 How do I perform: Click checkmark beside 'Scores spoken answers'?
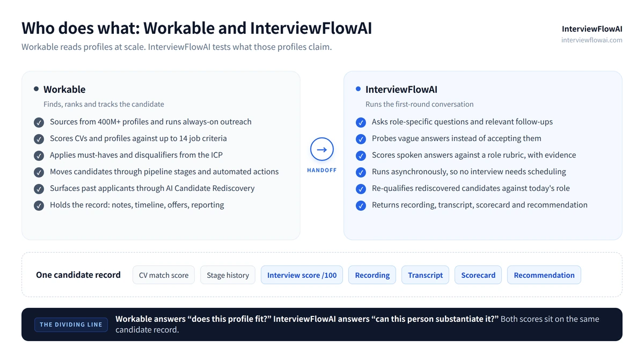(361, 156)
